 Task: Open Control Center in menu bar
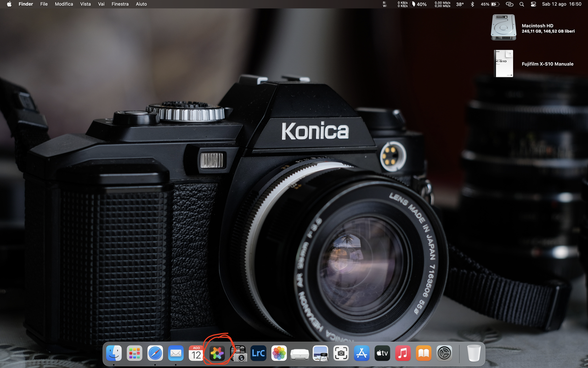[x=533, y=4]
